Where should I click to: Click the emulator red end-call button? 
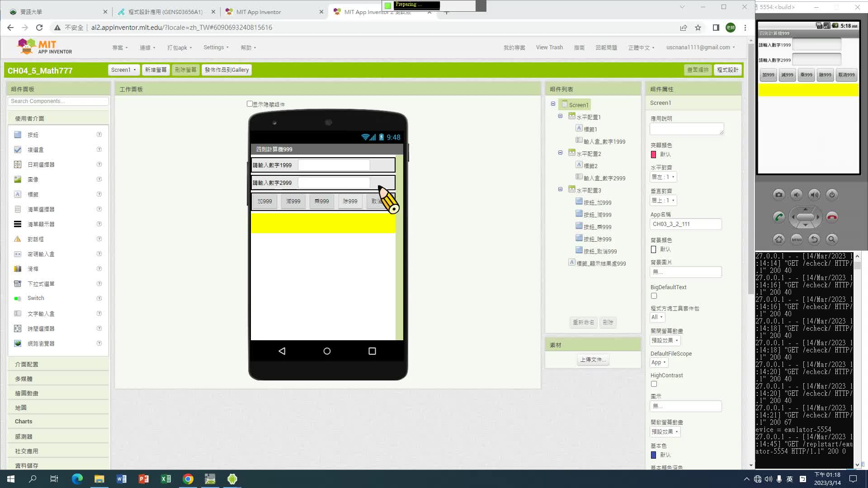point(832,217)
